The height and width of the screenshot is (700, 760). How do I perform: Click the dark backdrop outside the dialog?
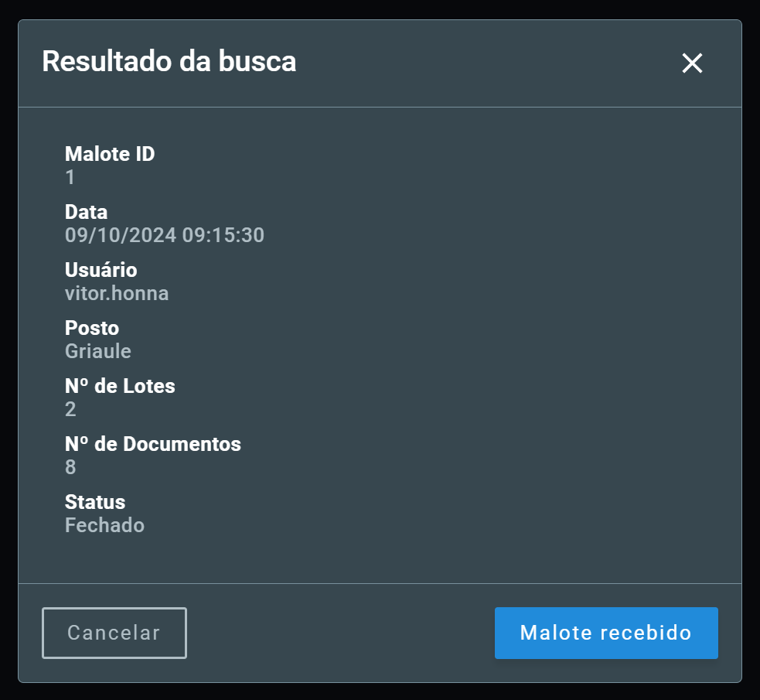pyautogui.click(x=380, y=9)
